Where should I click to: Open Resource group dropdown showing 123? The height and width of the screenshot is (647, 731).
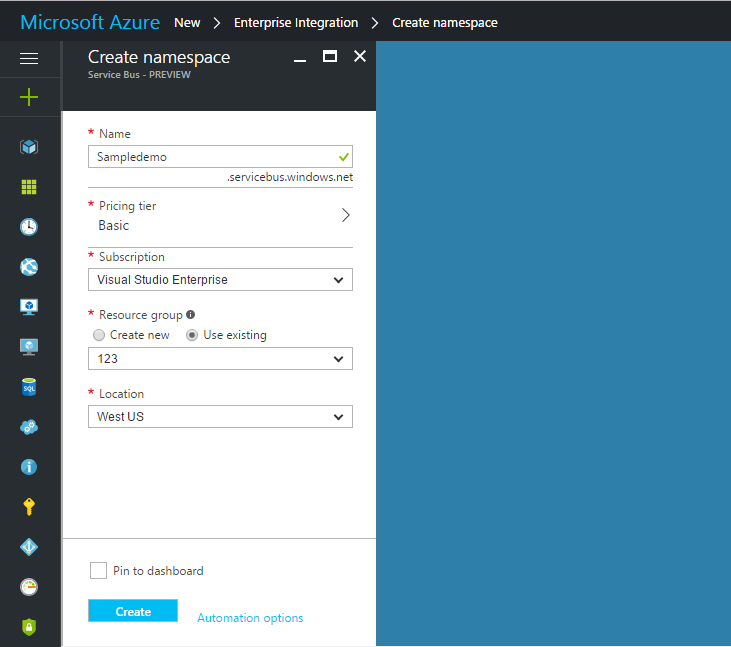[220, 359]
